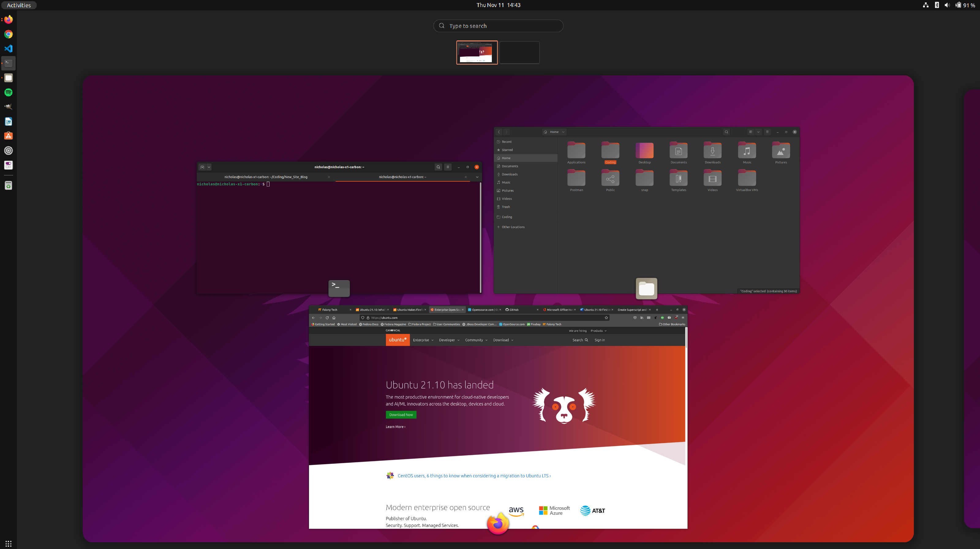
Task: Open the Firefox library icon
Action: point(642,318)
